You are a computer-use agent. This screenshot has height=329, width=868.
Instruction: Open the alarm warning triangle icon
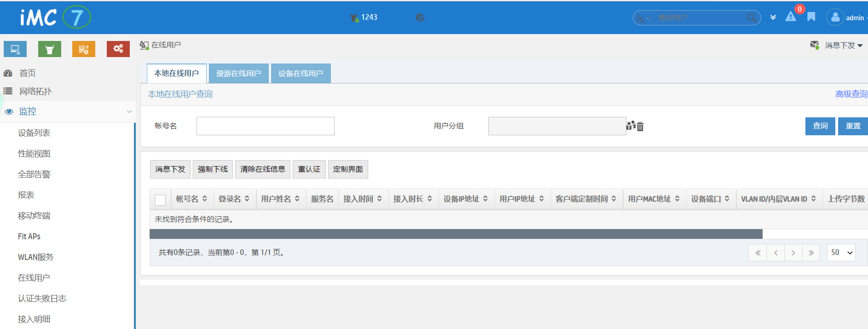pyautogui.click(x=791, y=17)
